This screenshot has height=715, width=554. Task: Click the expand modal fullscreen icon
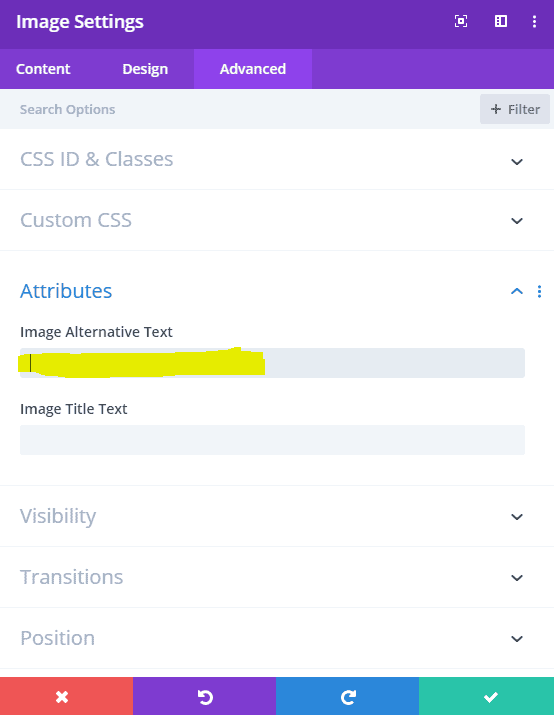click(461, 21)
